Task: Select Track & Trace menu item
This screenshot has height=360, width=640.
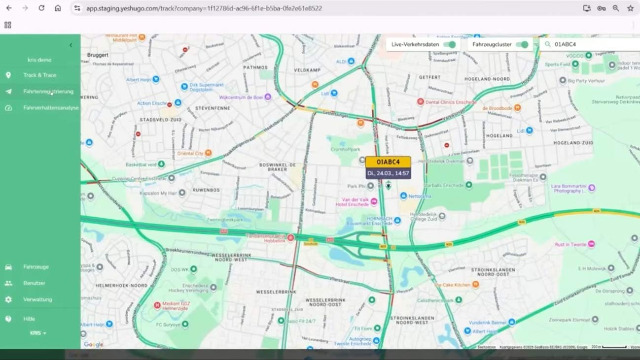Action: 40,75
